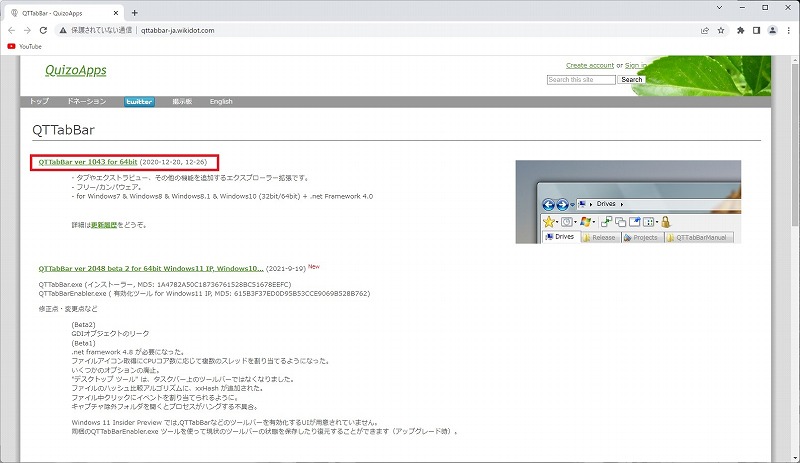Click the address bar URL qttabbar-ja.wikidot.com

[178, 30]
